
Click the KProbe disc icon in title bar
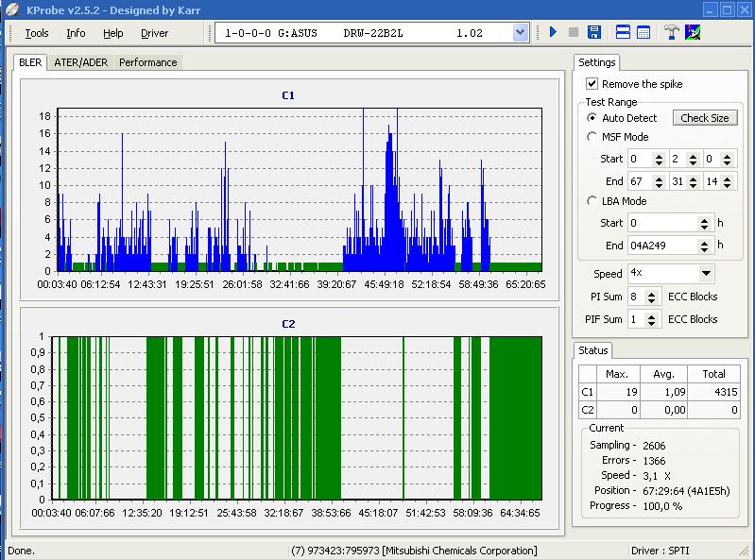click(x=12, y=9)
